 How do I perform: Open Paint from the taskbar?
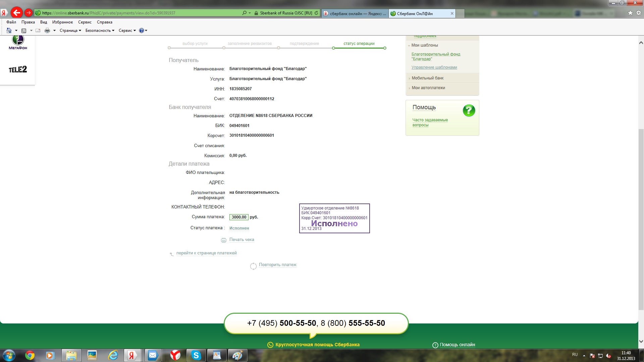point(237,355)
